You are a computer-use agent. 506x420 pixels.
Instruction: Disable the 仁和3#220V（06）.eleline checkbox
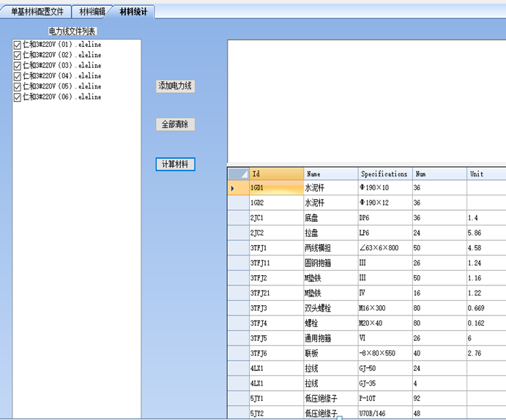[18, 97]
